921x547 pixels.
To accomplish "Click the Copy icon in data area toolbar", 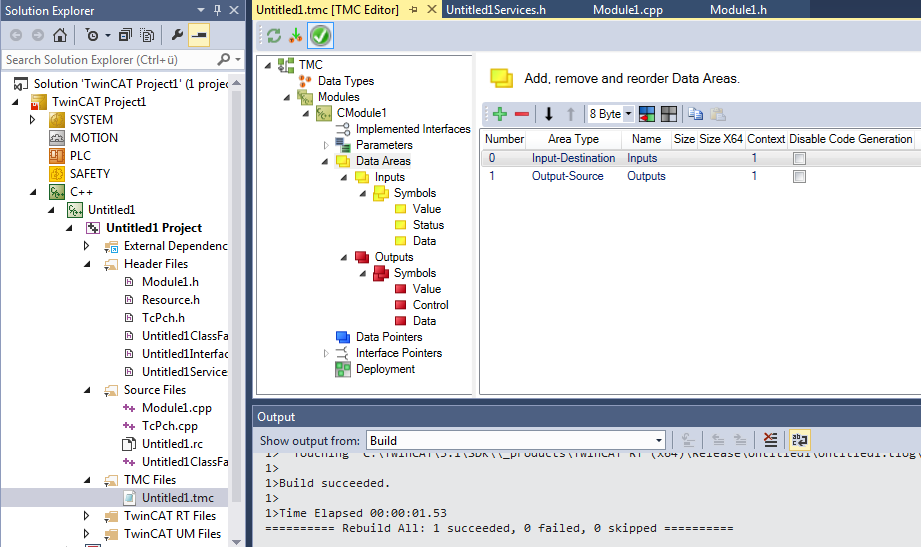I will (695, 114).
